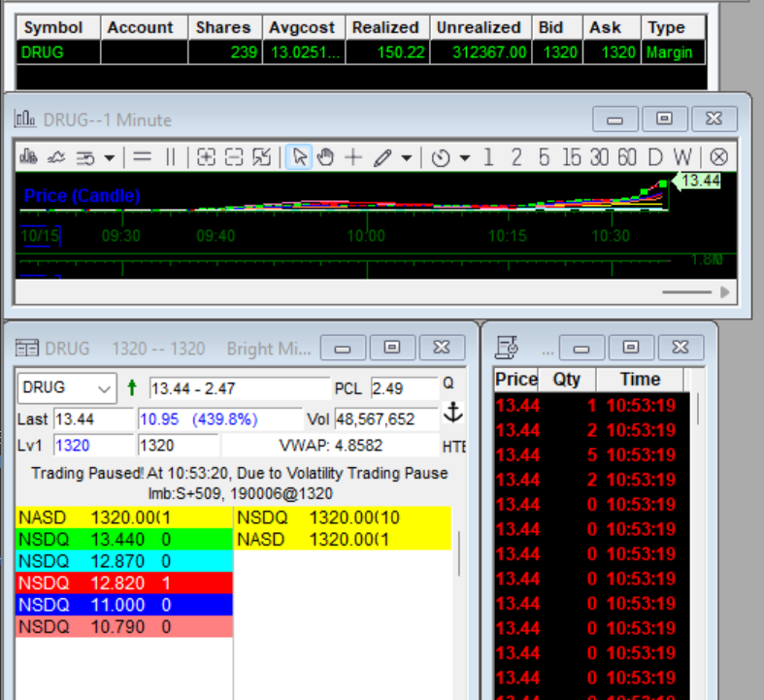Click the Level 2 montage window icon

[26, 349]
